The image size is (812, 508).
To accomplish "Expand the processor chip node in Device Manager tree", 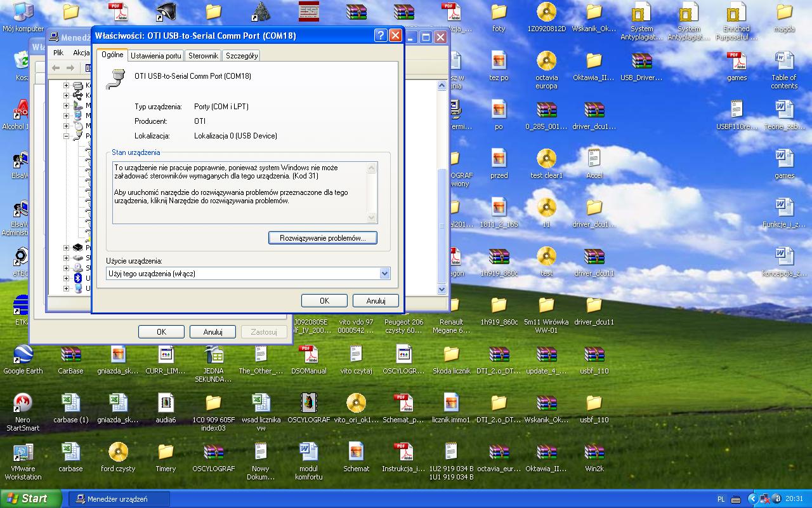I will 66,248.
